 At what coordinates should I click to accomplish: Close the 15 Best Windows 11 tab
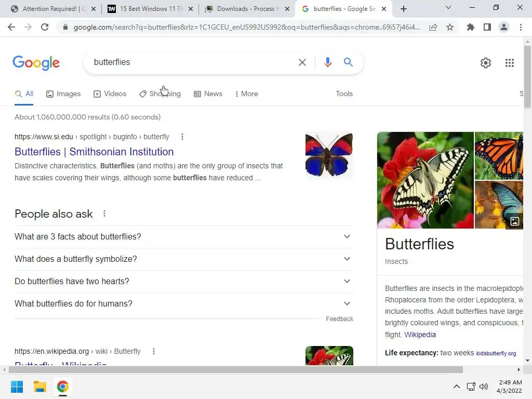(191, 9)
